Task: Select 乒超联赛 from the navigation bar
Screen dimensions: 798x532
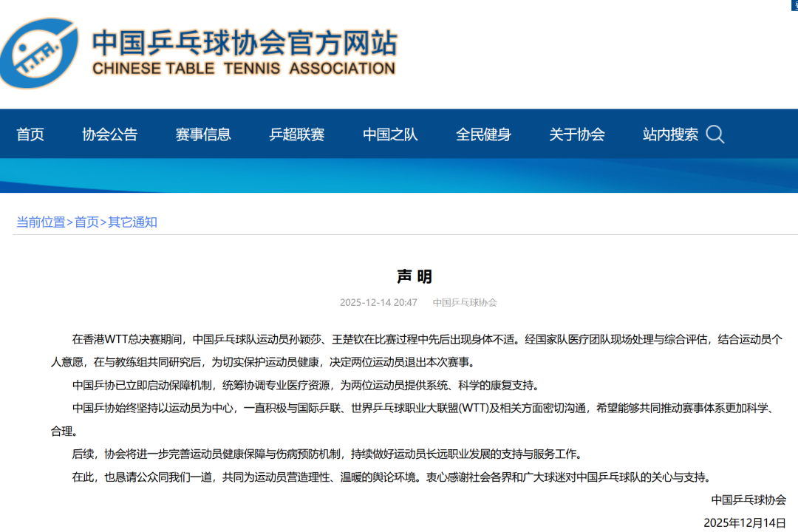Action: [x=296, y=134]
